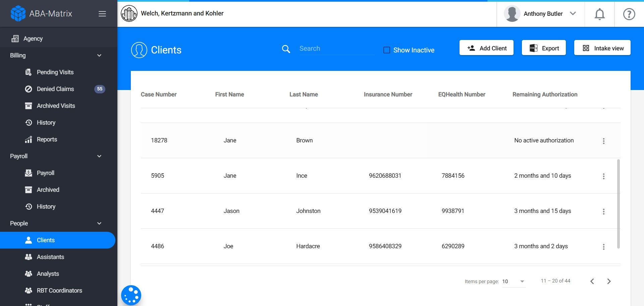Click the Export button
Screen dimensions: 644x306
(x=544, y=48)
